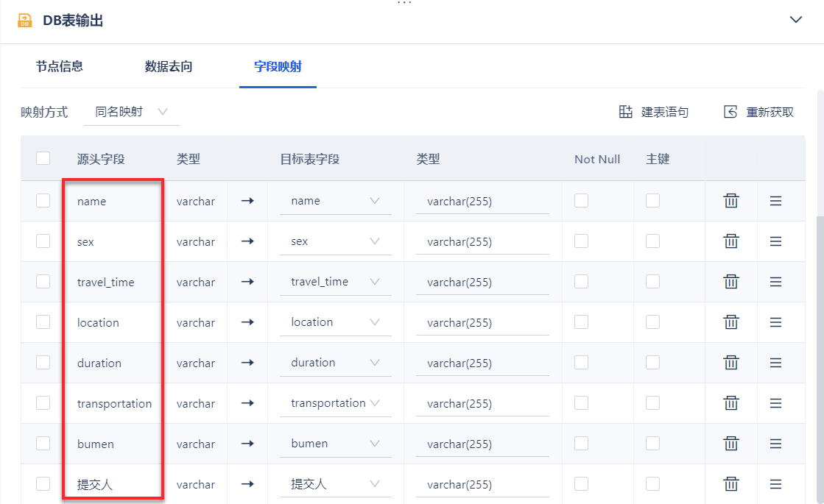Click the 源头字段 column header
This screenshot has width=824, height=504.
pyautogui.click(x=101, y=159)
